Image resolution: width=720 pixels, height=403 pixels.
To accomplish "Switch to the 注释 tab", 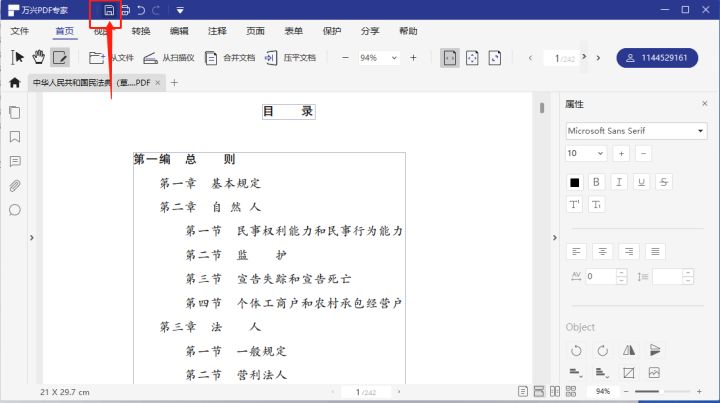I will 217,31.
